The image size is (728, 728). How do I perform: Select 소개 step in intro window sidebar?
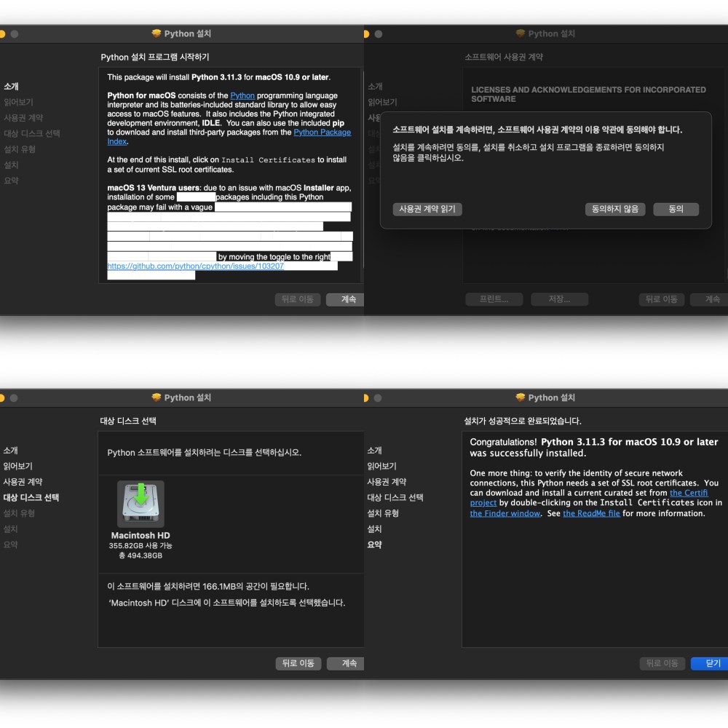point(11,87)
